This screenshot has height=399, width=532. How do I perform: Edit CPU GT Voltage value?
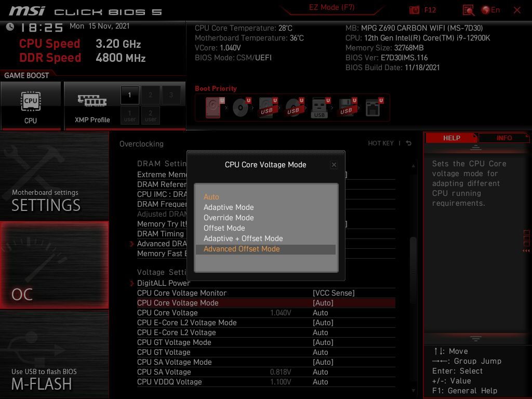click(x=320, y=352)
